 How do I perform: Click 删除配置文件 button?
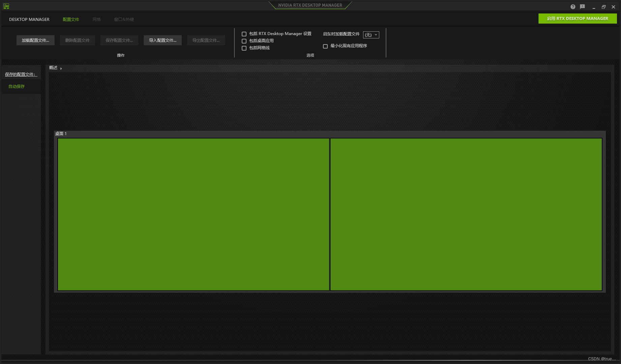coord(77,40)
